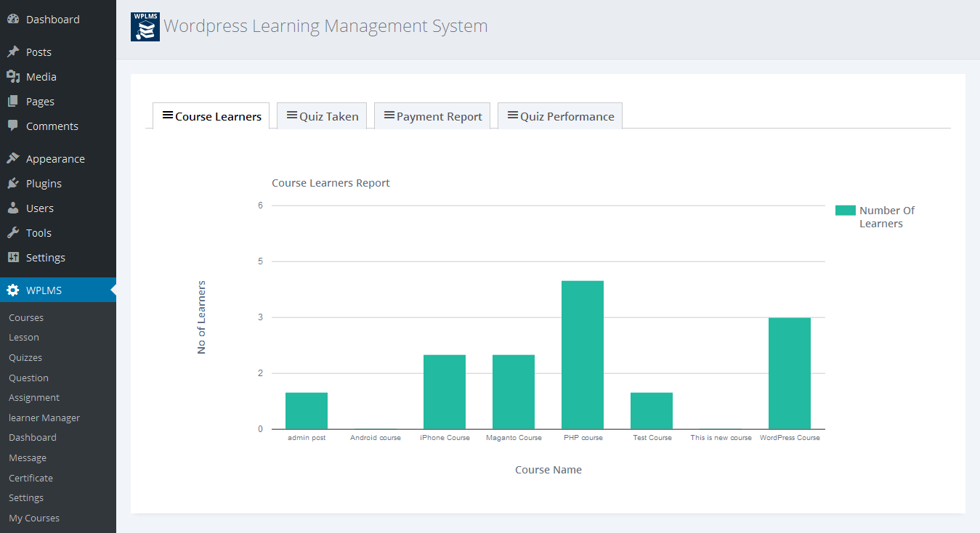Click the Tools wrench icon
The height and width of the screenshot is (533, 980).
click(x=13, y=233)
